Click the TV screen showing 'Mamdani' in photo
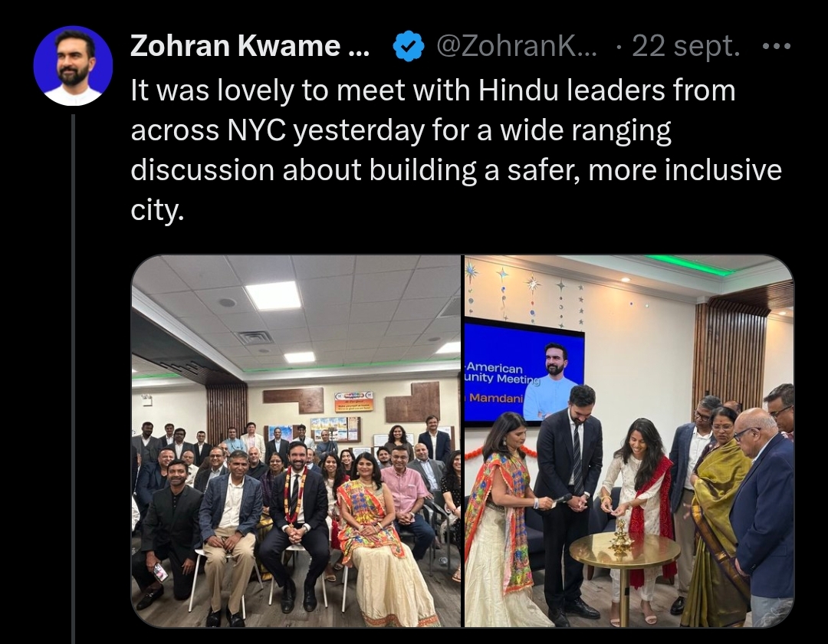 (524, 371)
